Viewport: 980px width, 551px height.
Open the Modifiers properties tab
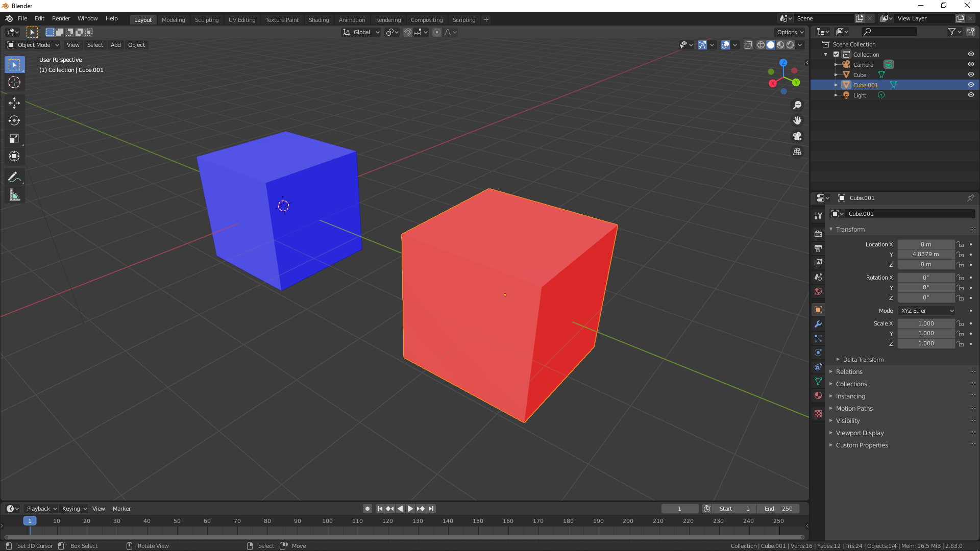[x=818, y=324]
